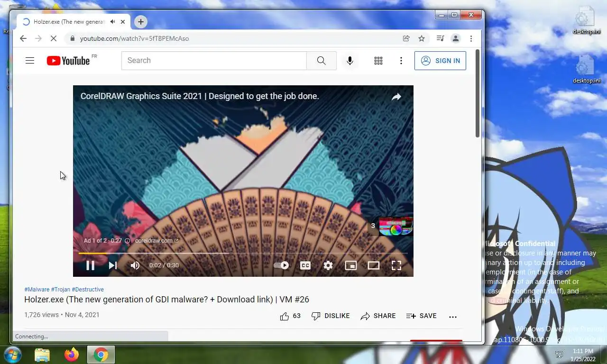Skip to next video
Image resolution: width=607 pixels, height=364 pixels.
point(112,265)
